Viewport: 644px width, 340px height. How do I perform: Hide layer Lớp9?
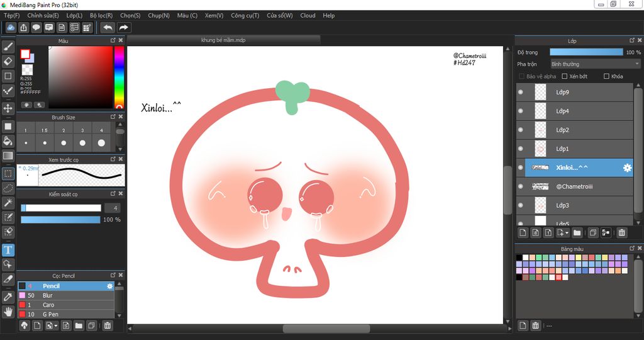pos(520,92)
